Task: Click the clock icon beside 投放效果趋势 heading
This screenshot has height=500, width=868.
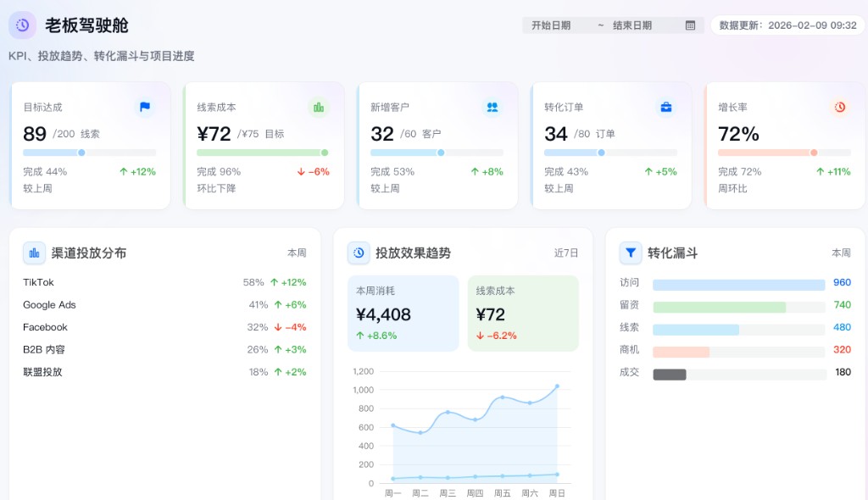Action: (359, 253)
